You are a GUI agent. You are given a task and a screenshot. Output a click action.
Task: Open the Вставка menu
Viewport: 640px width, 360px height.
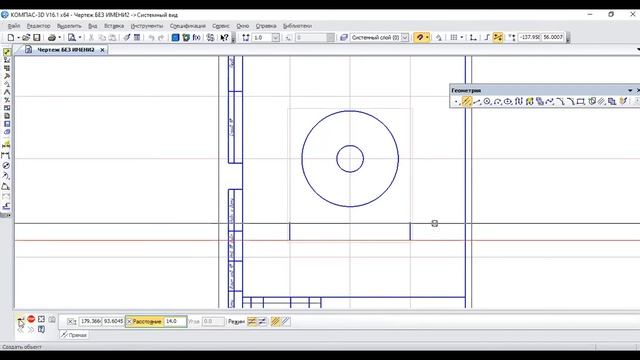click(114, 26)
